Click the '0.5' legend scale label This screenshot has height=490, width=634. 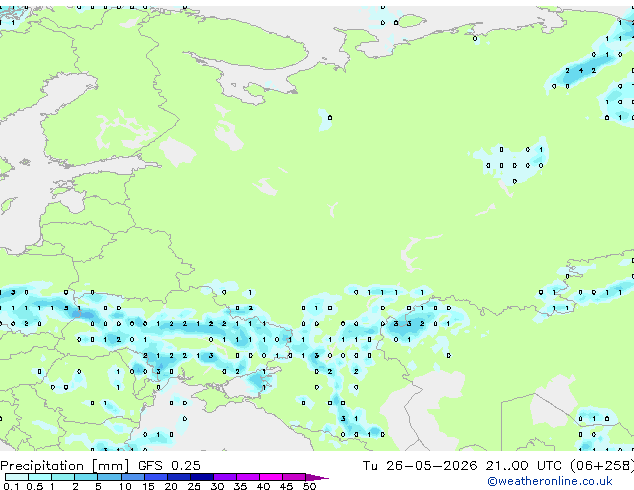(35, 486)
